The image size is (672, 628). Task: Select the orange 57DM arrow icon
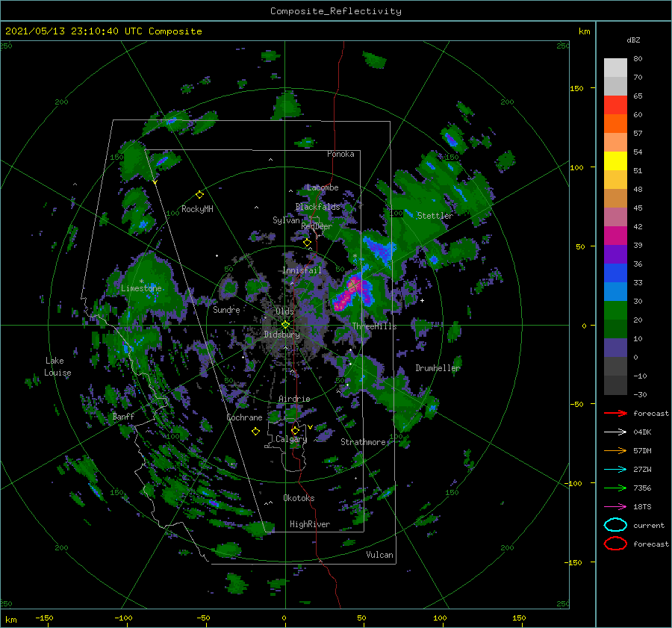(615, 450)
